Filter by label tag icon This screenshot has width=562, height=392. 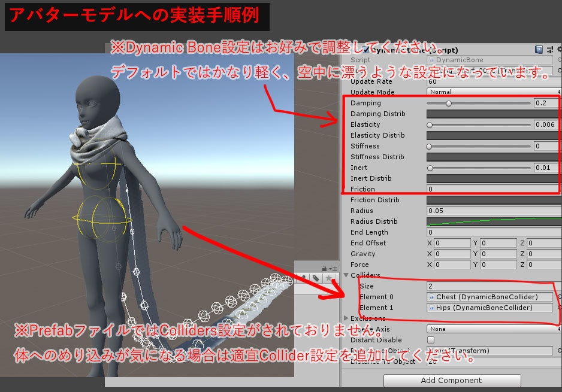tap(316, 278)
